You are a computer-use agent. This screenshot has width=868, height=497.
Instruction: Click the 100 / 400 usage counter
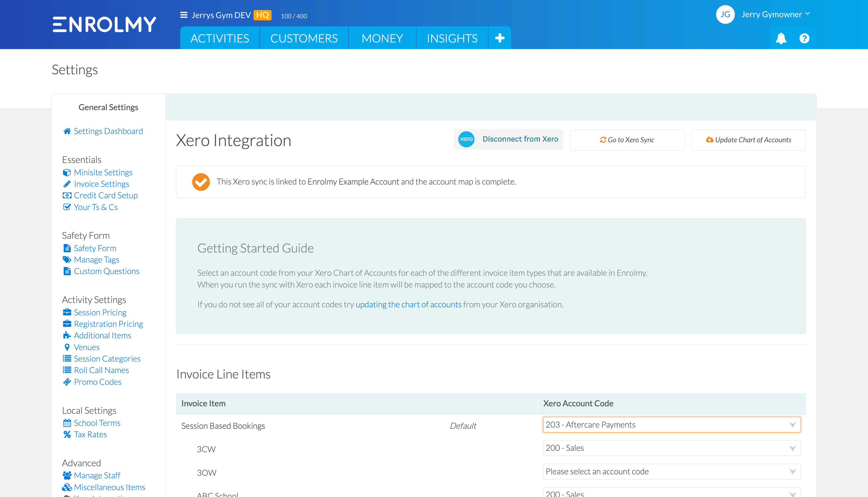294,16
